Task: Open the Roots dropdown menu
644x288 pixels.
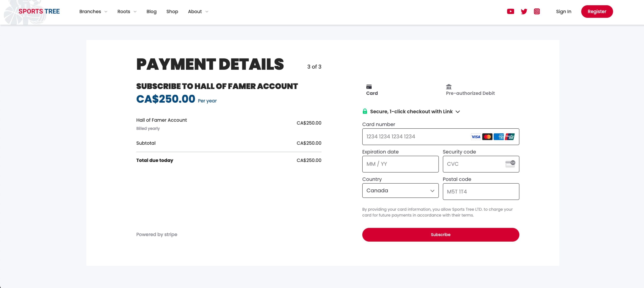Action: click(x=127, y=12)
